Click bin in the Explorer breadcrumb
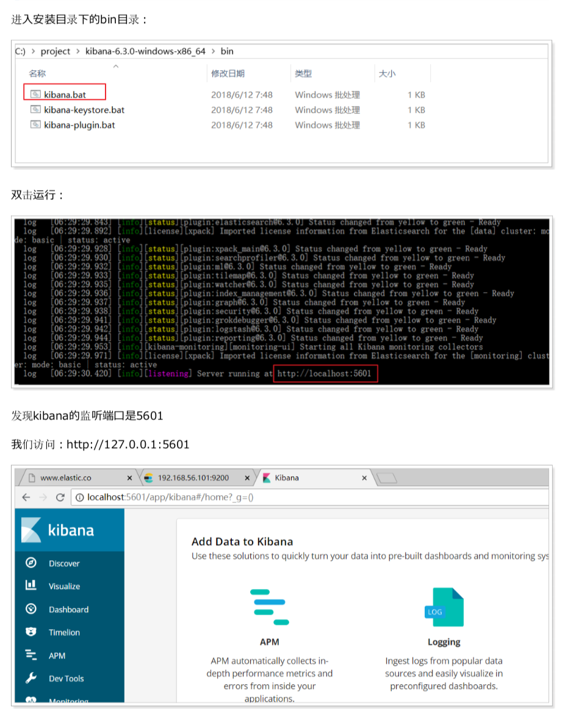576x728 pixels. (227, 51)
